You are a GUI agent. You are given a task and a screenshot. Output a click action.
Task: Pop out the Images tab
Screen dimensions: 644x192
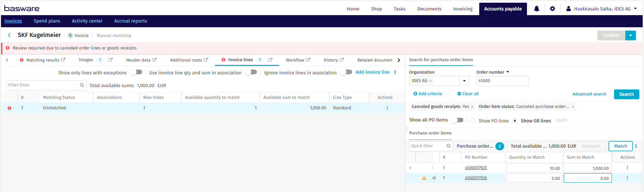(110, 60)
